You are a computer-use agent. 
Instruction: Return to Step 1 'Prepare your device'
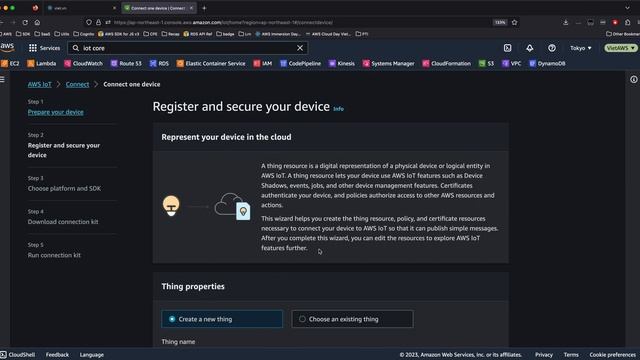click(x=56, y=112)
